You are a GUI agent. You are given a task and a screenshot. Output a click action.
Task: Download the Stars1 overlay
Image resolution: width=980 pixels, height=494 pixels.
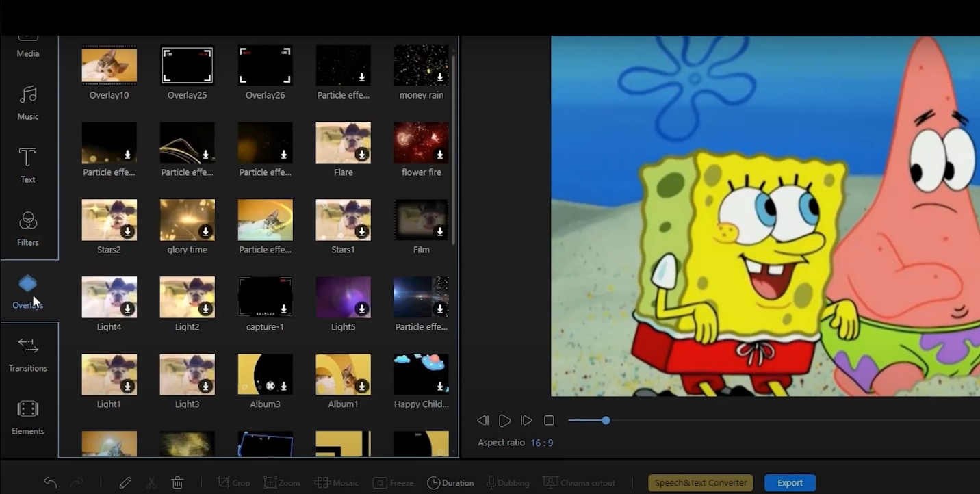362,233
